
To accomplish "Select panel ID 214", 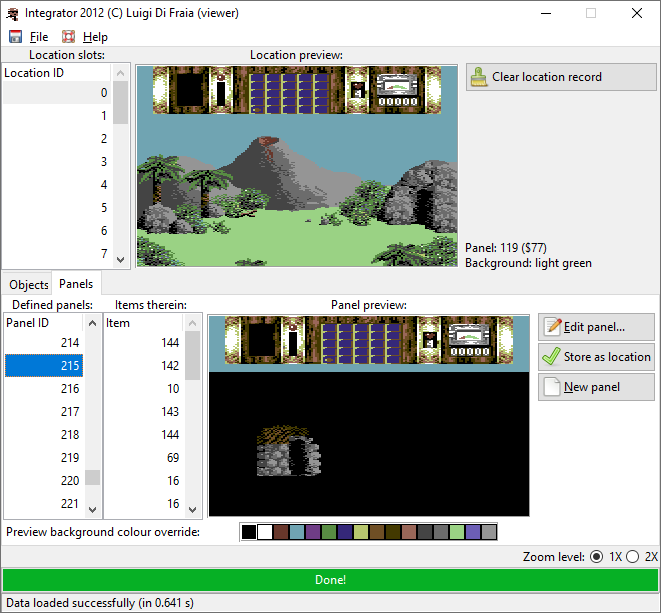I will coord(44,342).
